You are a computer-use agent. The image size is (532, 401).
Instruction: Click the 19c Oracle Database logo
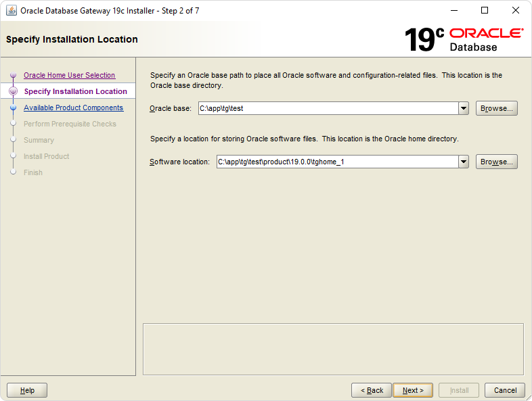464,40
